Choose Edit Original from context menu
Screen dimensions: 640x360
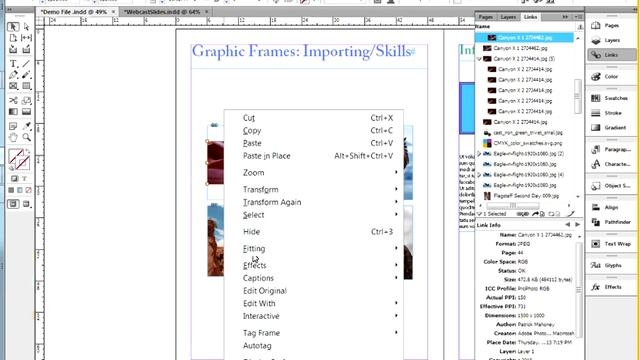click(313, 291)
